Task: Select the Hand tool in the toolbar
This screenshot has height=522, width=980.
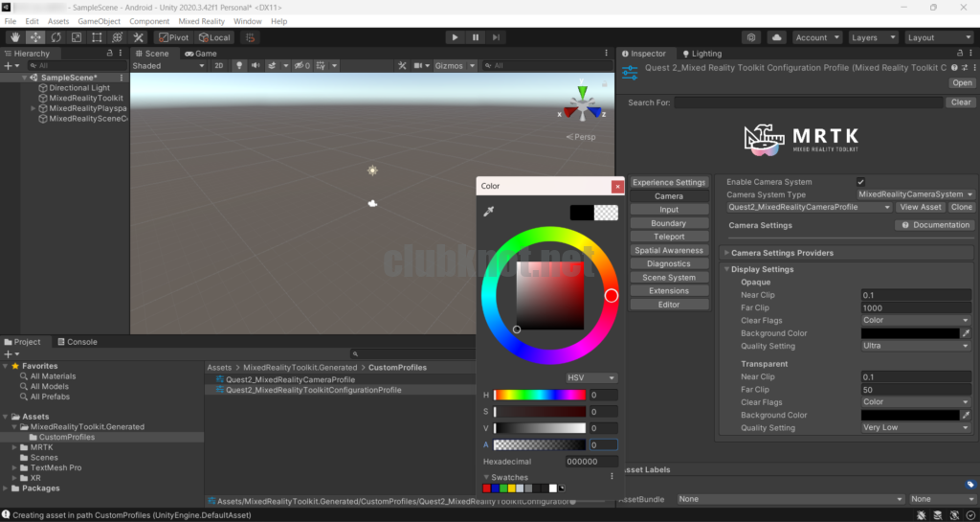Action: [x=14, y=37]
